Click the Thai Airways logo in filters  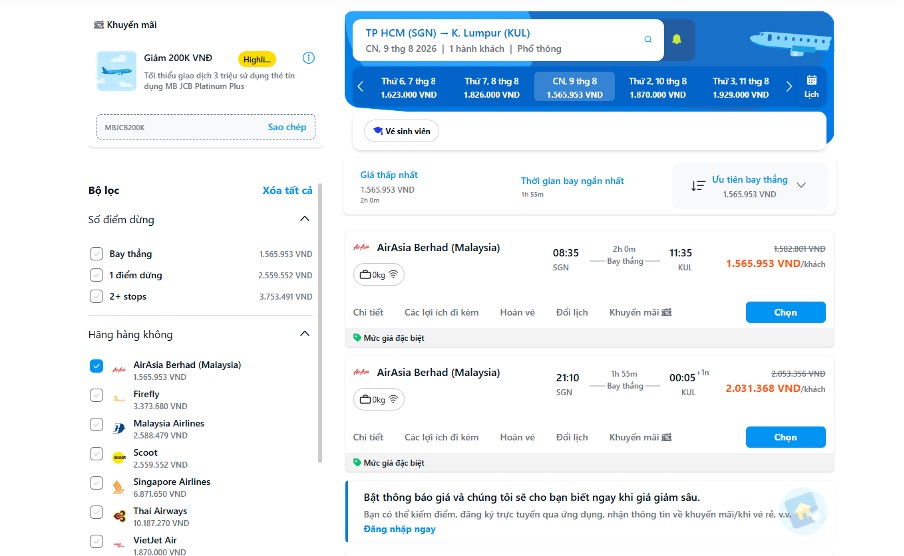click(x=119, y=516)
